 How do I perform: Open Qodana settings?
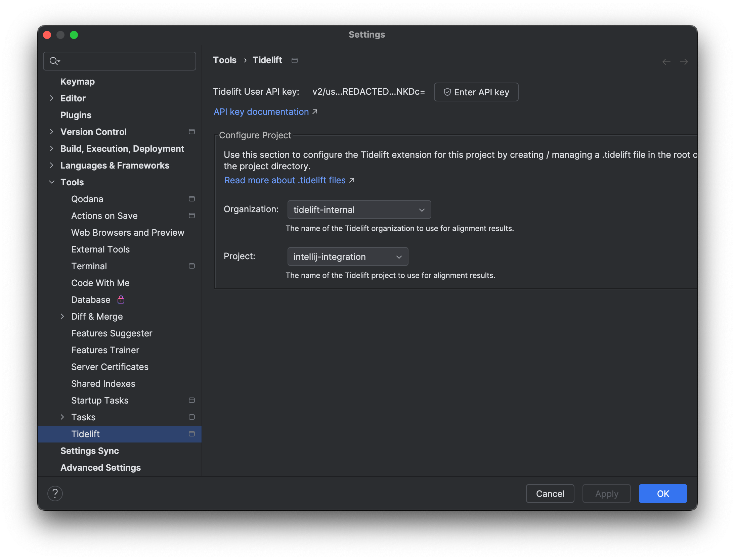pyautogui.click(x=87, y=199)
